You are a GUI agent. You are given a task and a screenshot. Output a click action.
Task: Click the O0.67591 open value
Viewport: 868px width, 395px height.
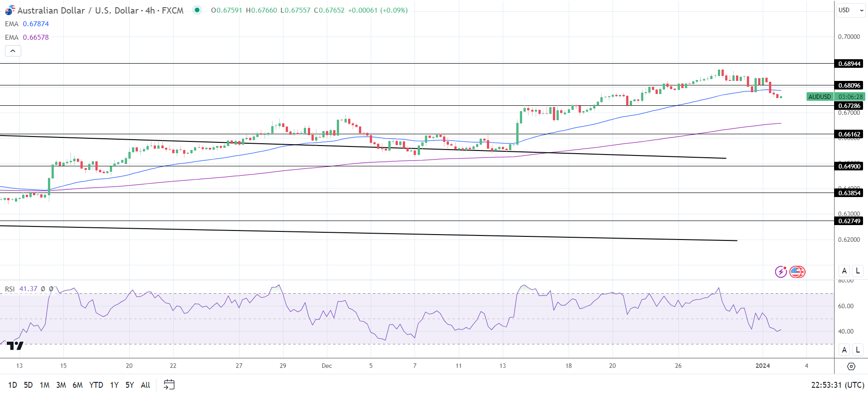[226, 10]
